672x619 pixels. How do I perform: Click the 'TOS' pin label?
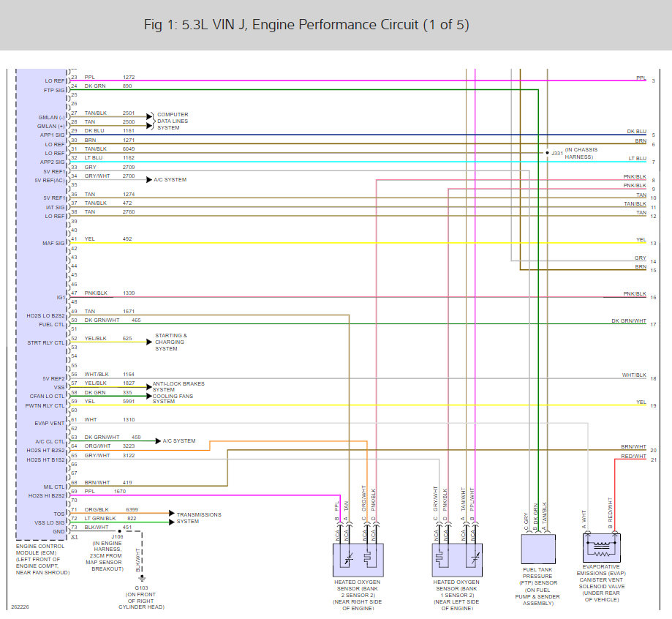[59, 514]
